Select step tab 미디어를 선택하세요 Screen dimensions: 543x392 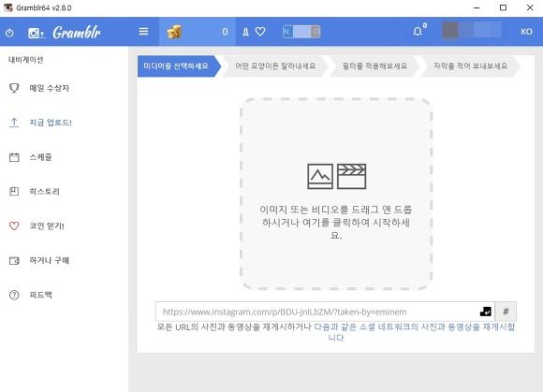click(x=179, y=65)
